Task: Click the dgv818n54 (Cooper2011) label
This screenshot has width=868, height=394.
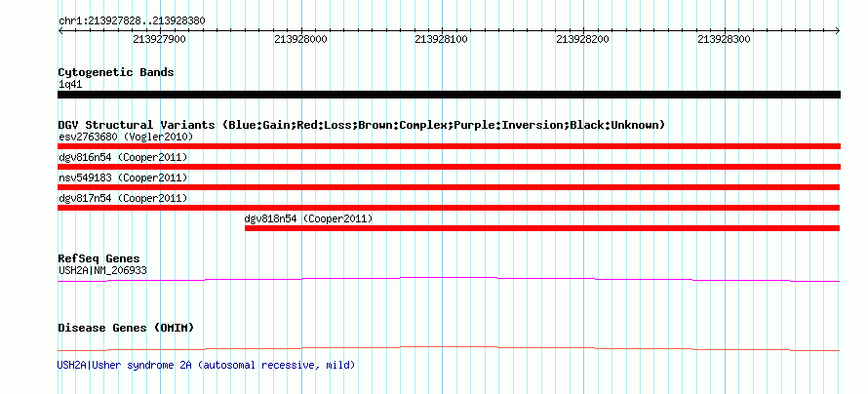Action: point(309,218)
